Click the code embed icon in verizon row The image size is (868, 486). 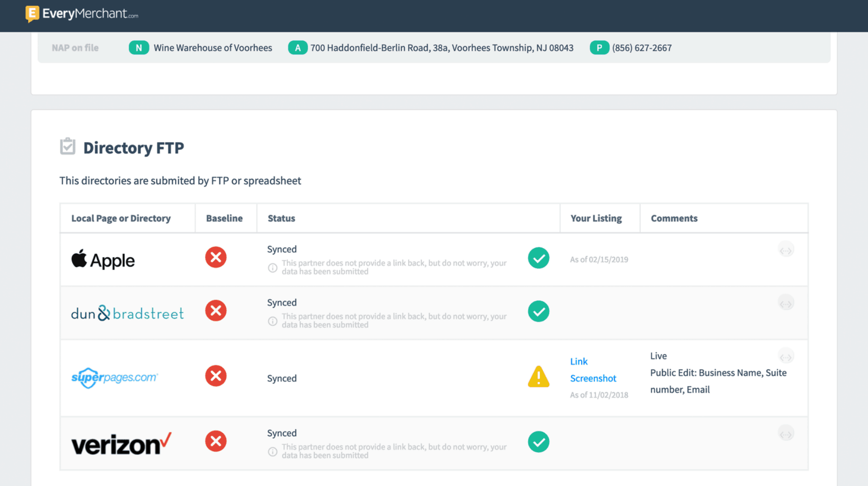click(786, 434)
